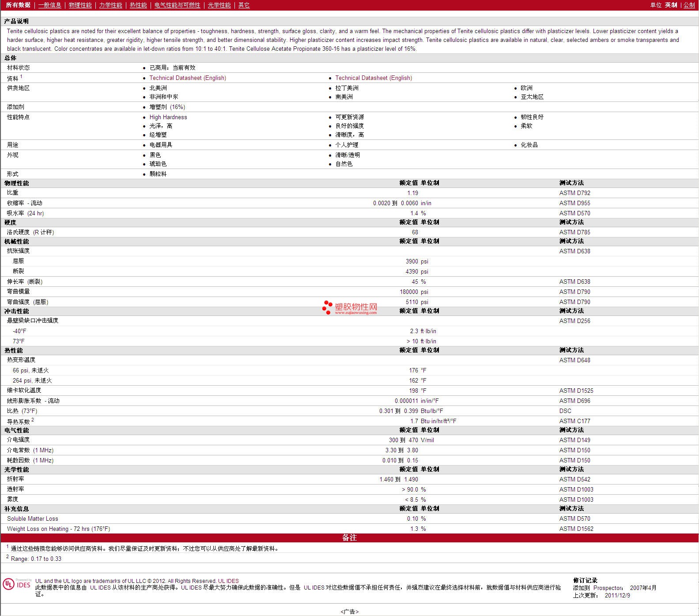Click the 吸水率 (24 hr) row label
The width and height of the screenshot is (699, 616).
pos(25,213)
